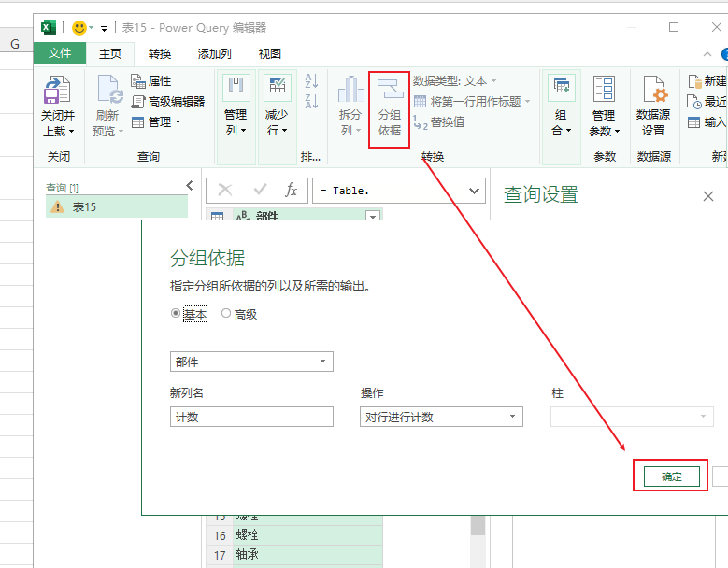Image resolution: width=728 pixels, height=568 pixels.
Task: Select the 高级 (Advanced) radio button
Action: (226, 313)
